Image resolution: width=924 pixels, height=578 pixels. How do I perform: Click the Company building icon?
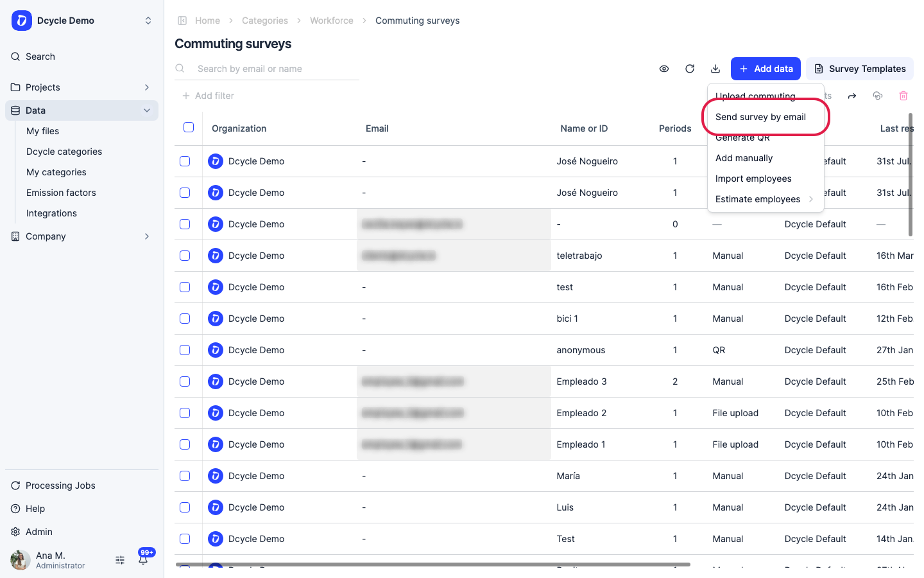coord(15,236)
